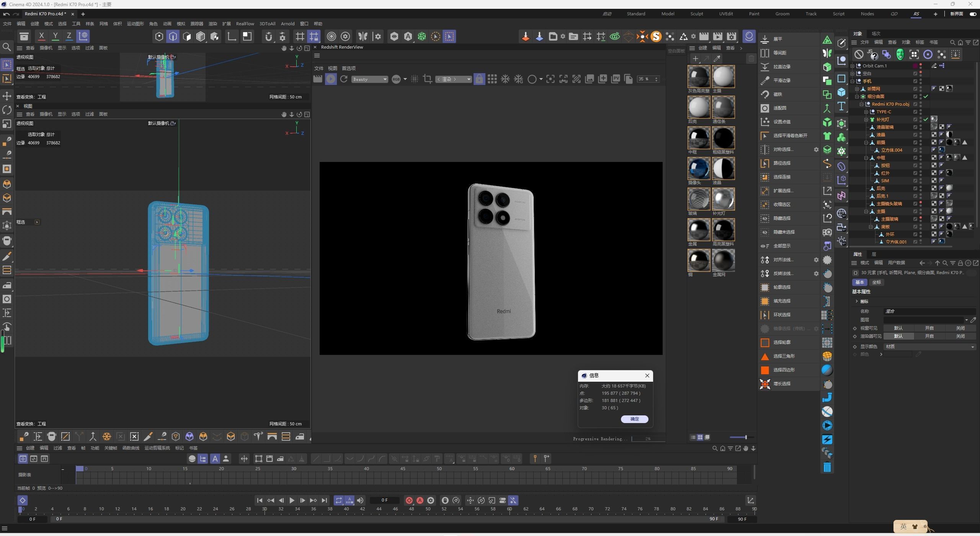Add new material with plus icon
This screenshot has width=980, height=536.
pyautogui.click(x=696, y=59)
